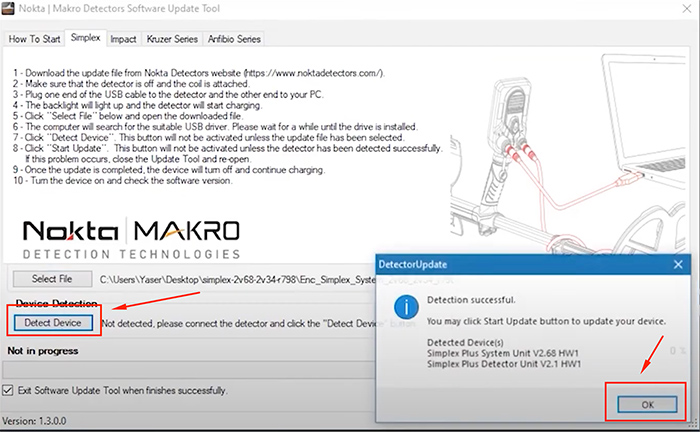This screenshot has width=700, height=432.
Task: Switch to the Impact tab
Action: [123, 39]
